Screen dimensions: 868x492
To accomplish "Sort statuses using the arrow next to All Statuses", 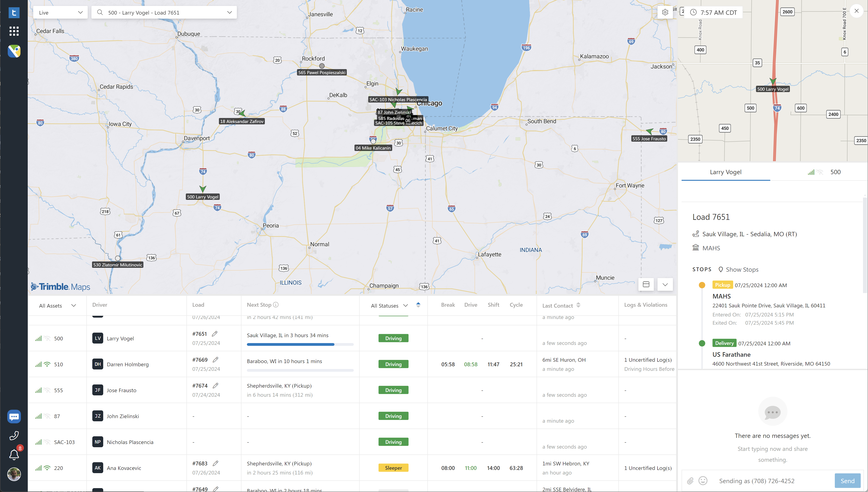I will pyautogui.click(x=418, y=305).
